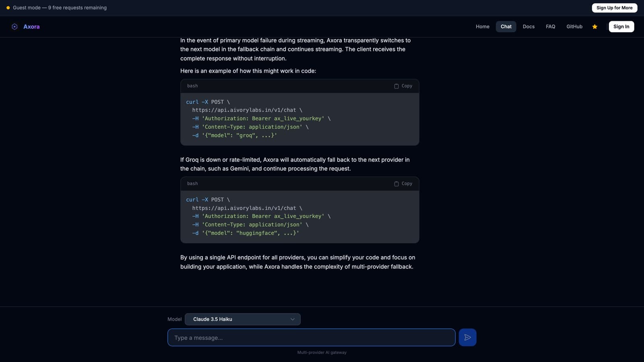Open the Home page
The width and height of the screenshot is (644, 362).
point(482,27)
